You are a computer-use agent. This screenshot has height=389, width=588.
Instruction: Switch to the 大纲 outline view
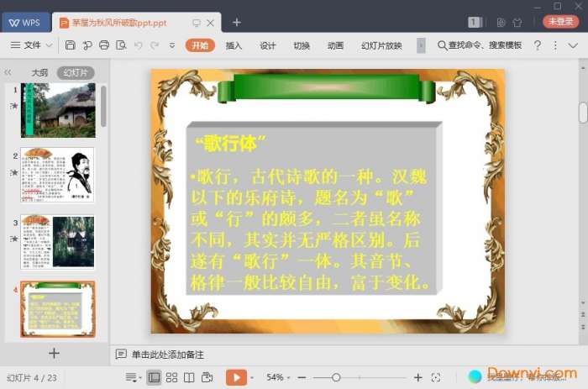point(39,72)
